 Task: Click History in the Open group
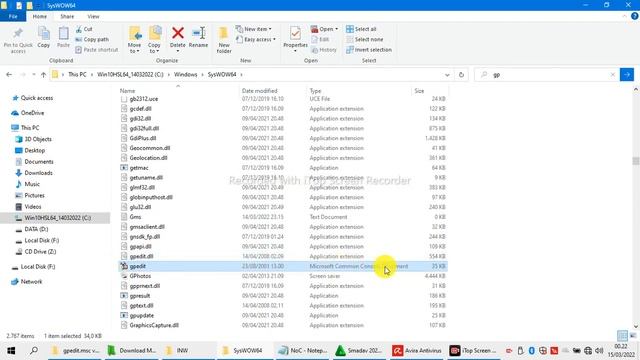tap(324, 50)
